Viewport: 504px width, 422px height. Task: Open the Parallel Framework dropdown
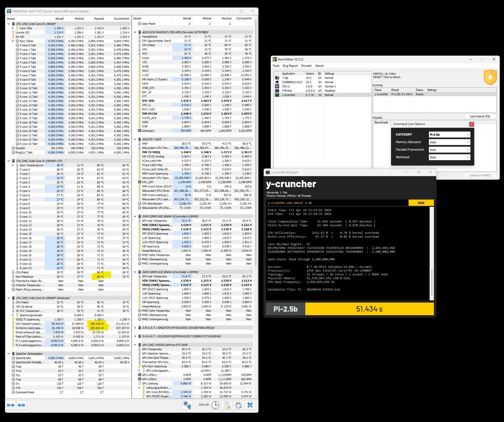449,150
